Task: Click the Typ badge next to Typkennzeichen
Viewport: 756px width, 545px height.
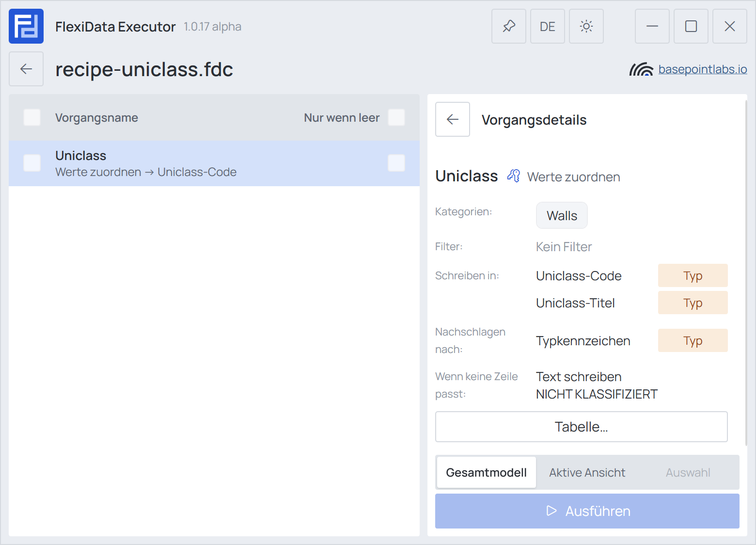Action: (693, 340)
